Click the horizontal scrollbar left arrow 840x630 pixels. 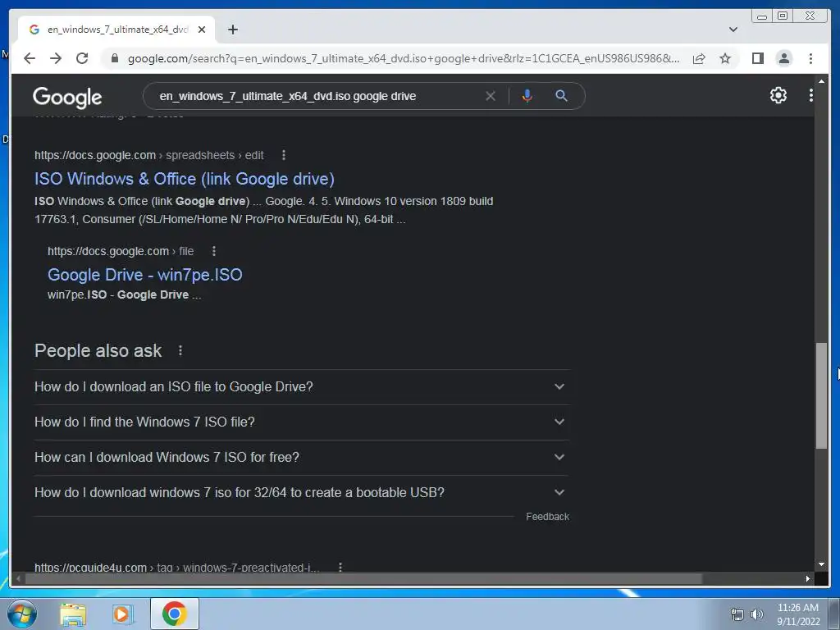tap(18, 578)
